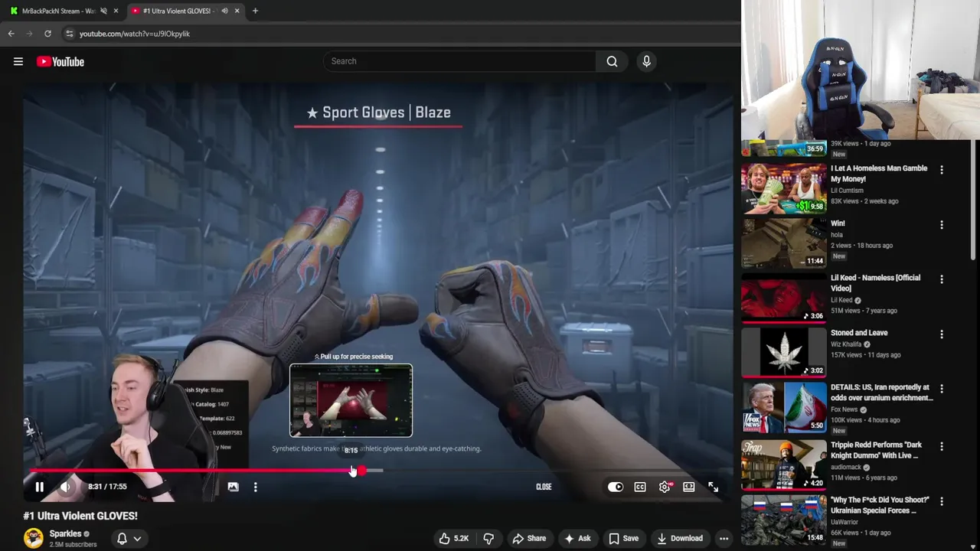View site information icon in address bar
Image resolution: width=980 pixels, height=551 pixels.
pyautogui.click(x=69, y=34)
